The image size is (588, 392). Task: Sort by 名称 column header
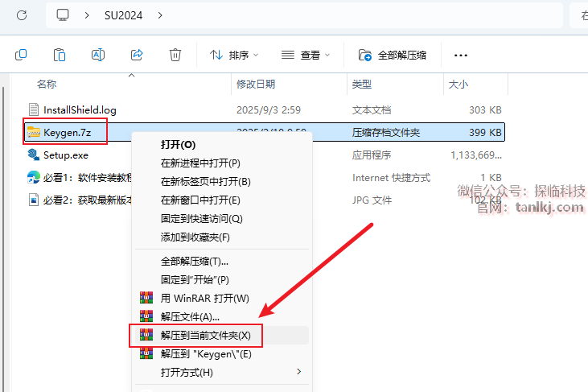pyautogui.click(x=47, y=84)
